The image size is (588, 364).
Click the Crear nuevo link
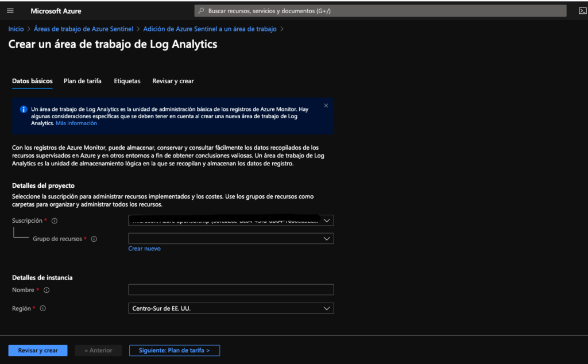point(144,249)
